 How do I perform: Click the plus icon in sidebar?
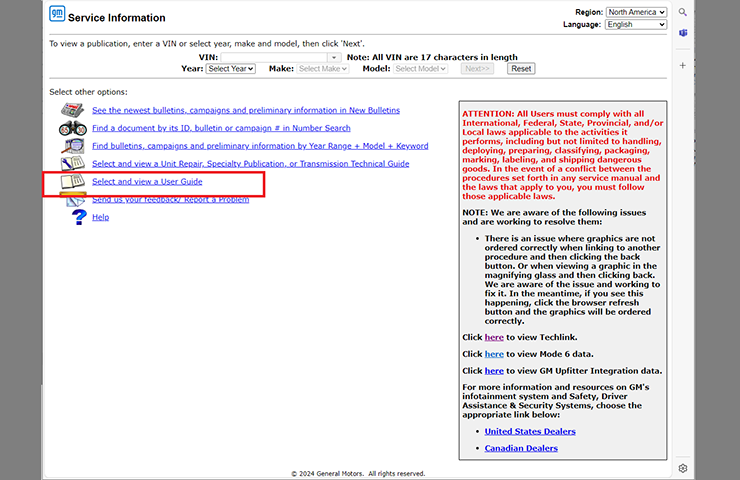[682, 66]
